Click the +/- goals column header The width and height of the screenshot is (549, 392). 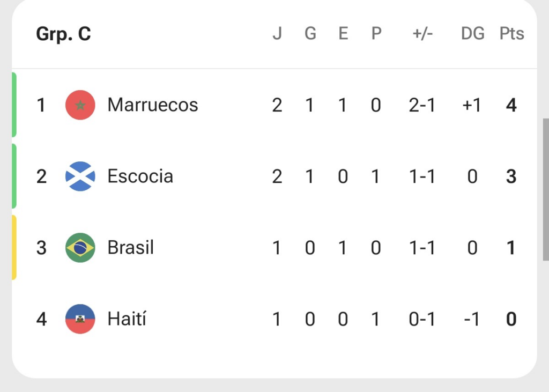click(422, 34)
